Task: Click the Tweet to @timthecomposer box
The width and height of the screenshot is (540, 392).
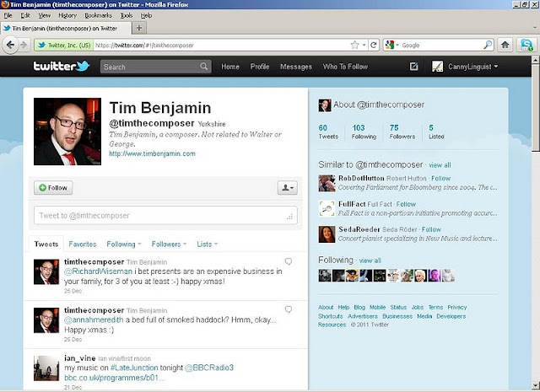Action: tap(165, 216)
